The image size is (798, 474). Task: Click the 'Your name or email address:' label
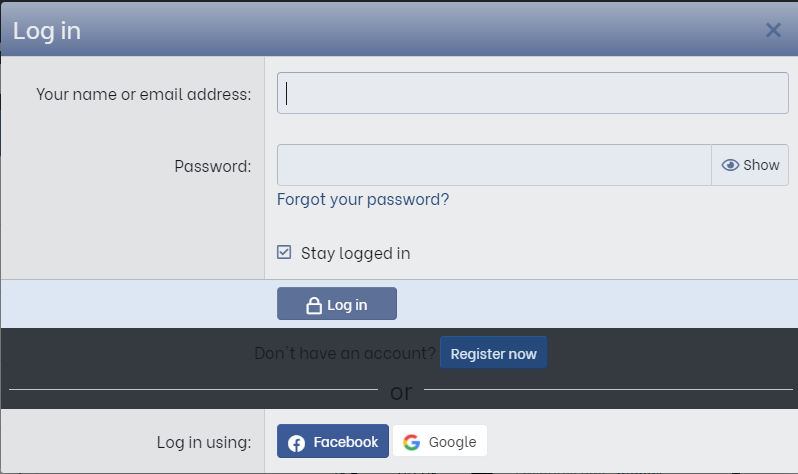[x=143, y=94]
